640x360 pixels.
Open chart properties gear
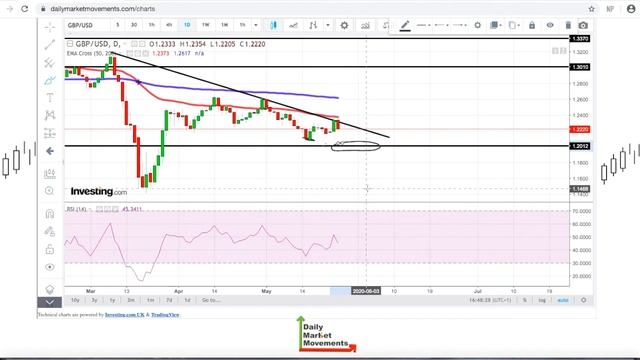click(x=344, y=25)
